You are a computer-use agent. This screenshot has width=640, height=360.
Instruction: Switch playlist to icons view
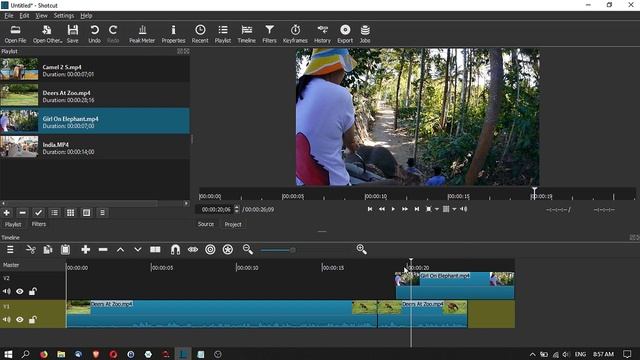[86, 213]
